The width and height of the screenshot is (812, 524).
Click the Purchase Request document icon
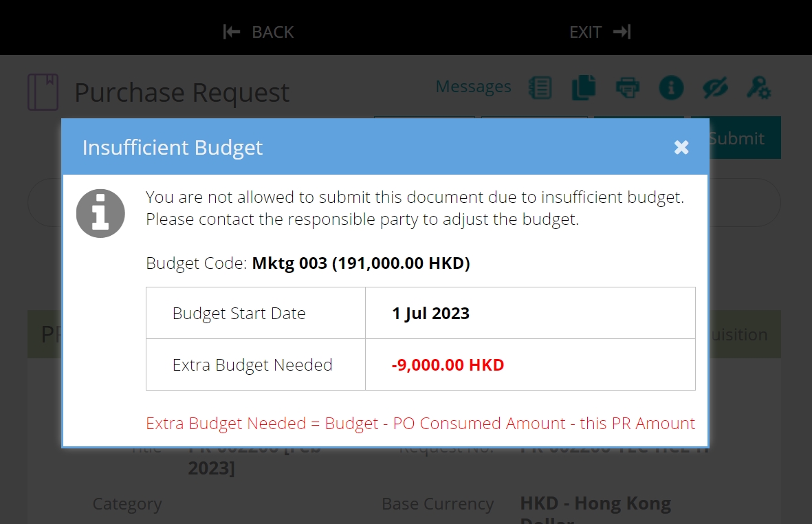coord(42,90)
